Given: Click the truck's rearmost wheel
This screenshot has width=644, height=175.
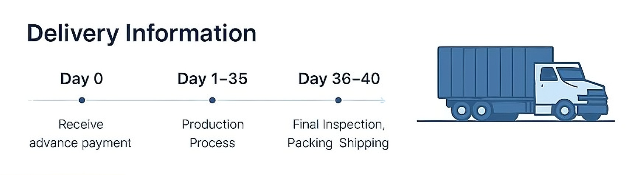Looking at the screenshot, I should pos(461,110).
